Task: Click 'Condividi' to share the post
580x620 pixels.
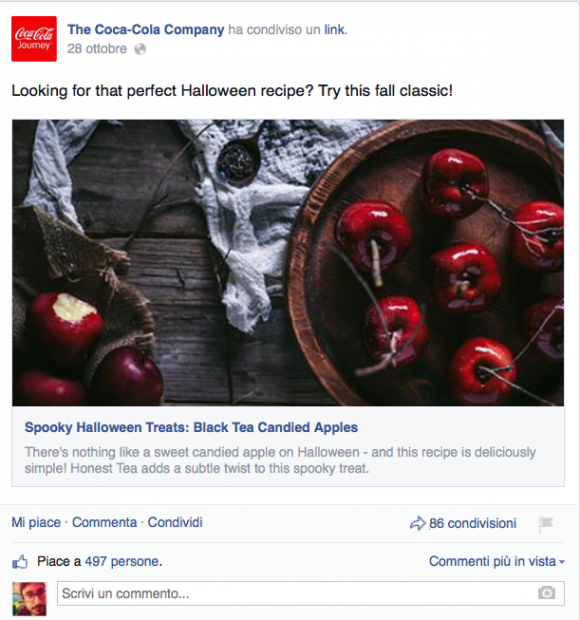Action: pos(175,522)
